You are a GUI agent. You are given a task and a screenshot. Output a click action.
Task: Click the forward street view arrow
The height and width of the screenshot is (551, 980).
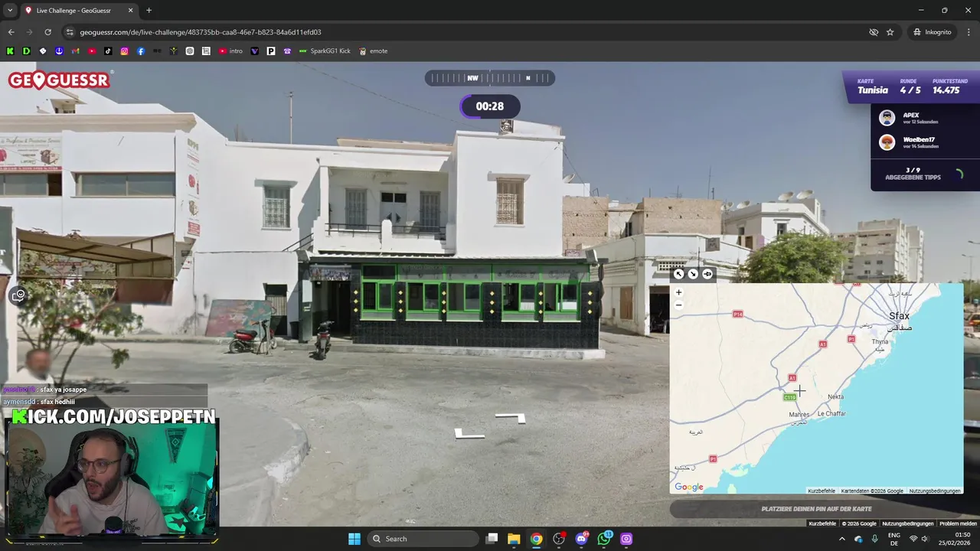tap(511, 418)
